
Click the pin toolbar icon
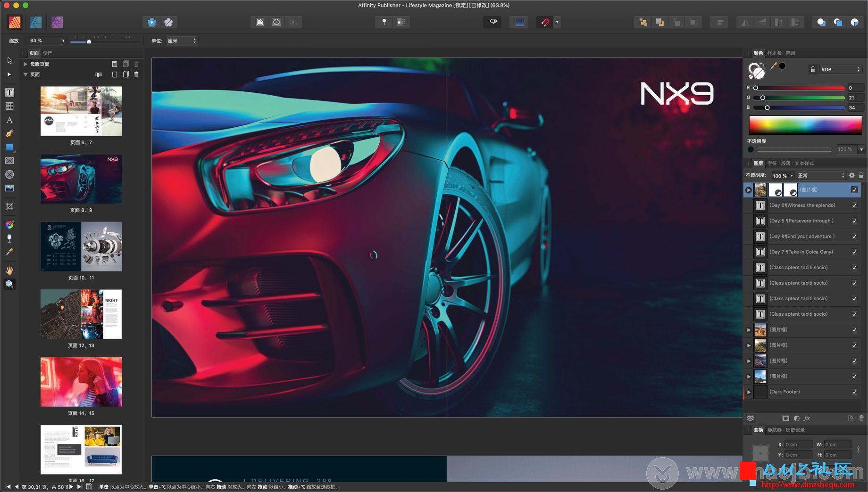tap(384, 22)
